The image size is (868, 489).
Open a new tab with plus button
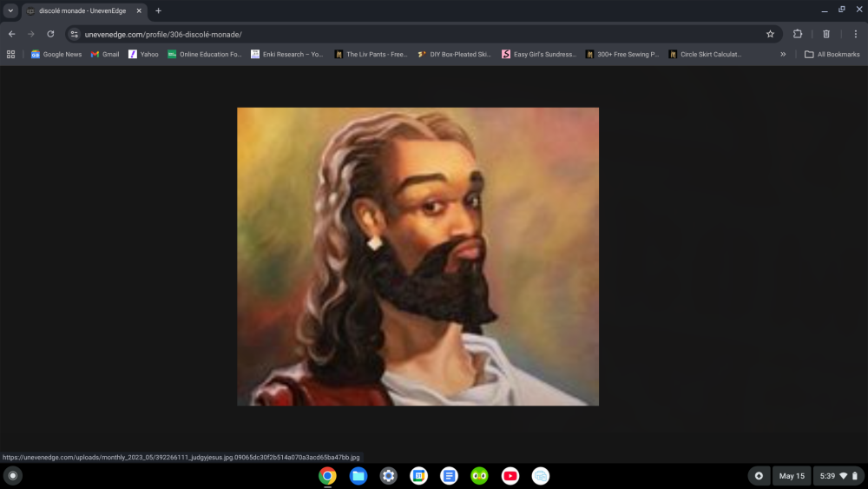click(x=158, y=10)
